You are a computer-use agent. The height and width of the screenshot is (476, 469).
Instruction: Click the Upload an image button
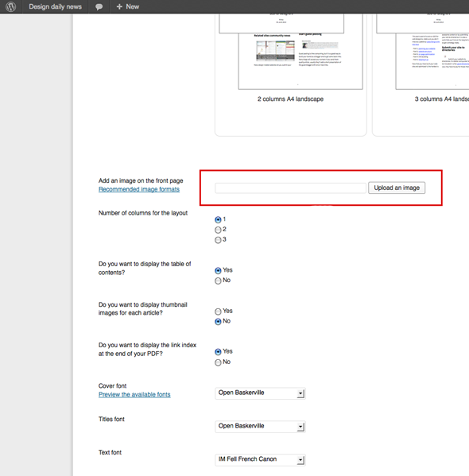coord(397,188)
